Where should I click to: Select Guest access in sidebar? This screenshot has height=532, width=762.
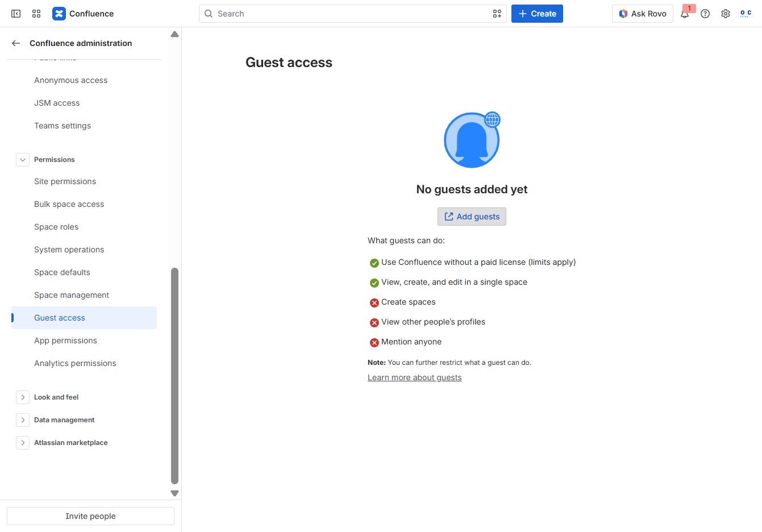[x=84, y=318]
